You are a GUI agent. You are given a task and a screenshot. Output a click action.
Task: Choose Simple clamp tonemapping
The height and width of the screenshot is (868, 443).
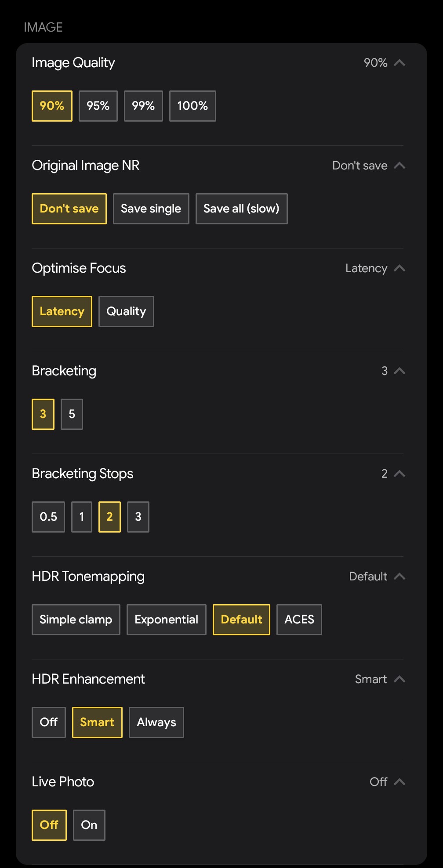[76, 619]
